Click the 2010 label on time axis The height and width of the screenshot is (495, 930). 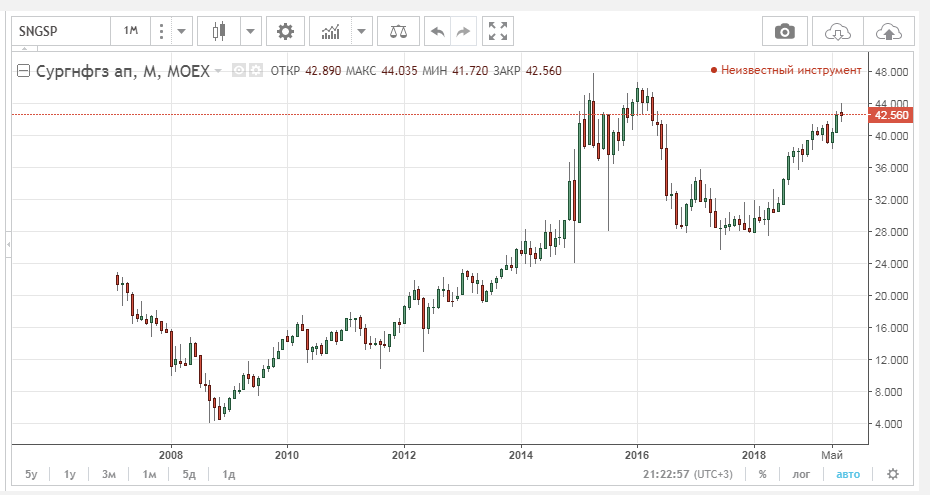[287, 455]
